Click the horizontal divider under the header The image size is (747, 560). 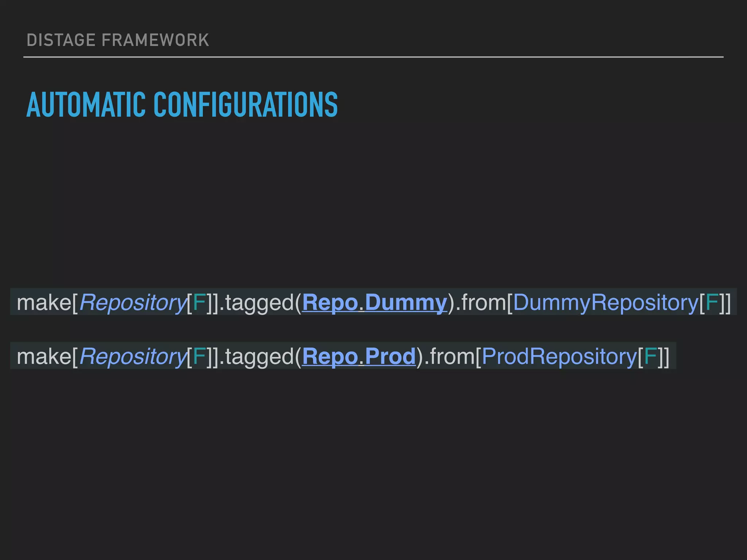[x=373, y=57]
